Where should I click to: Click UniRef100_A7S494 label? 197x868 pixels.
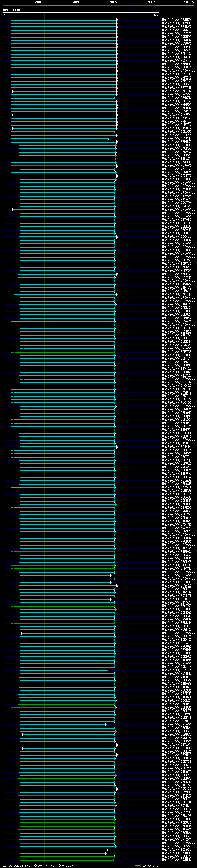click(177, 446)
